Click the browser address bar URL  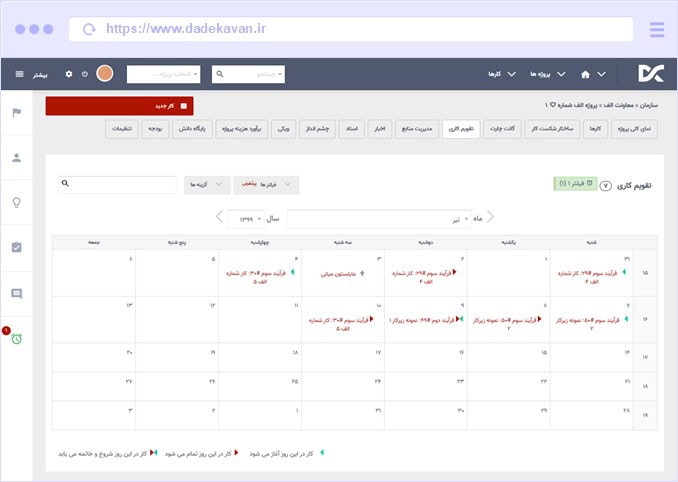click(x=186, y=29)
